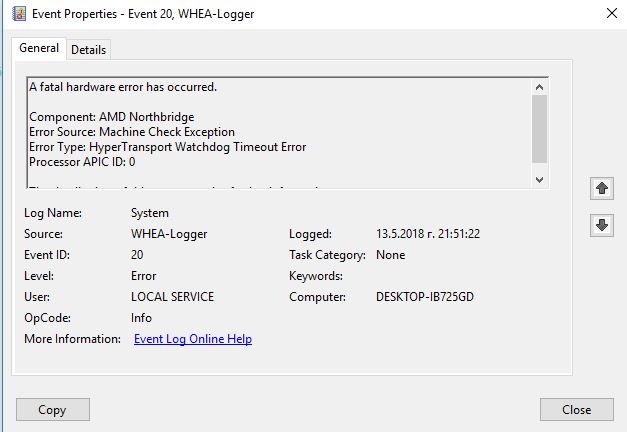
Task: Click the Task Category value None
Action: [x=390, y=255]
